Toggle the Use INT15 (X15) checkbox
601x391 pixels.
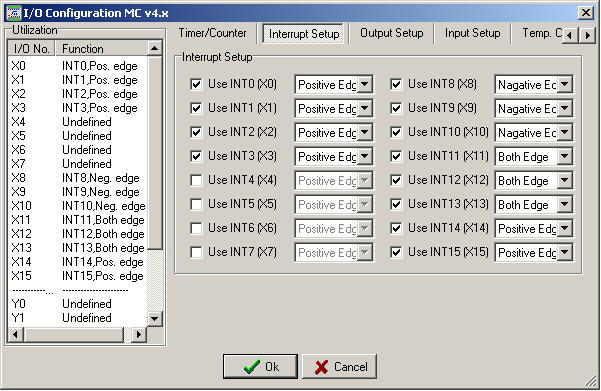coord(396,252)
